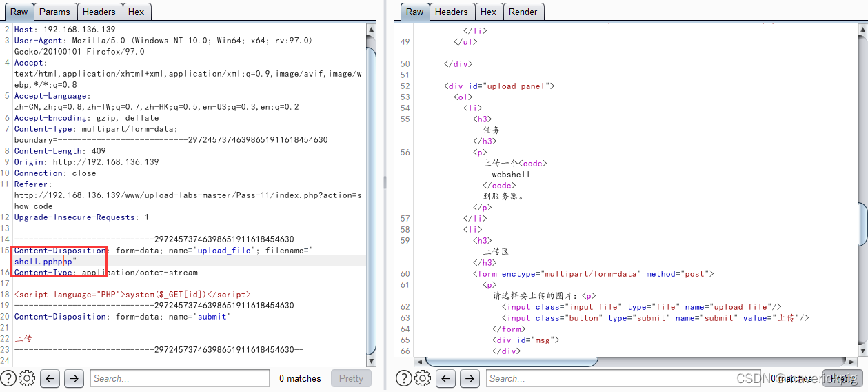Click the opening 'ol' tag on line 53

click(x=463, y=97)
